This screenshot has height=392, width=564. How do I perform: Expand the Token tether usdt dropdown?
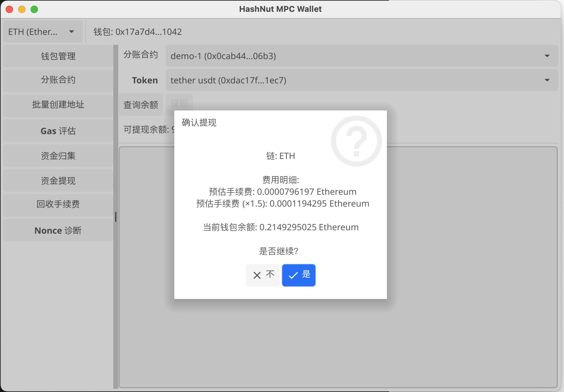tap(362, 80)
